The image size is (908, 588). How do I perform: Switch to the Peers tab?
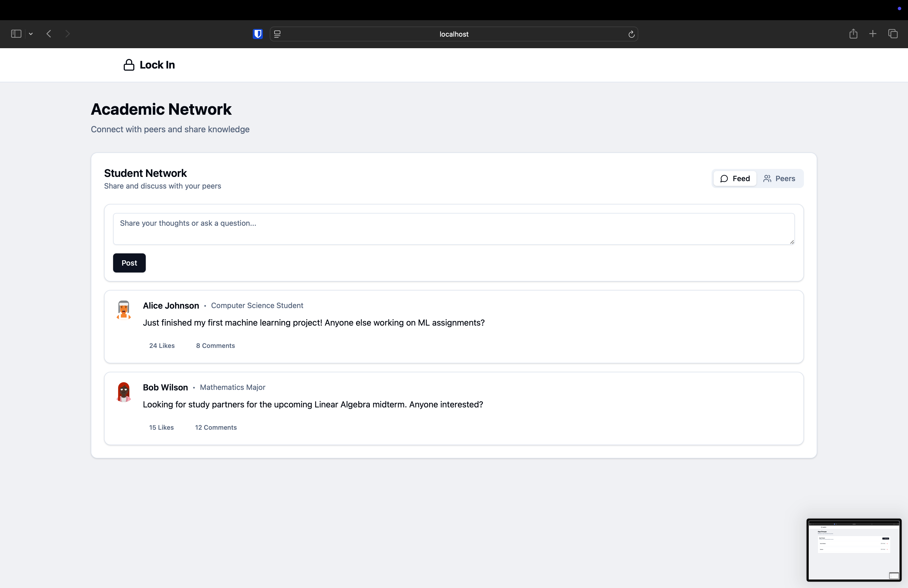[779, 178]
